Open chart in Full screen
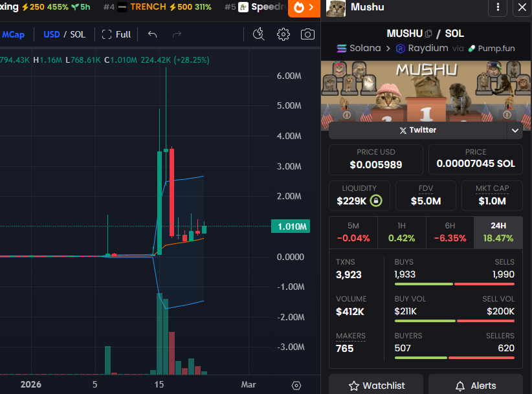Screen dimensions: 532x394 116,34
